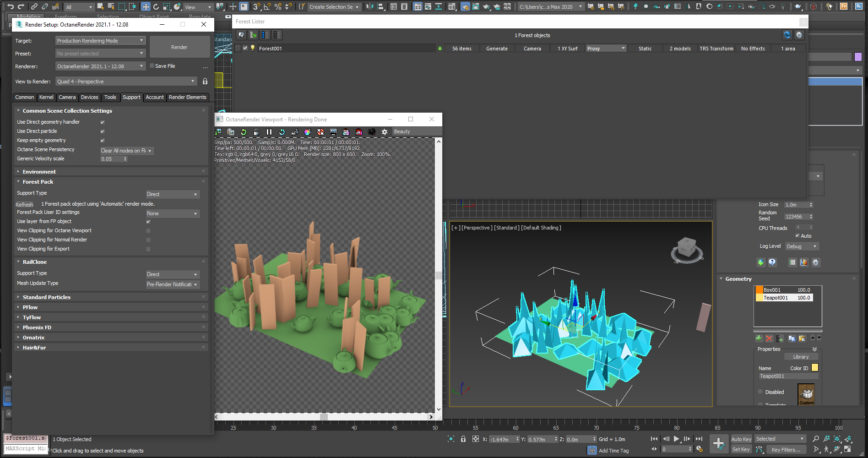
Task: Pause rendering in the OctaneRender viewport
Action: (269, 132)
